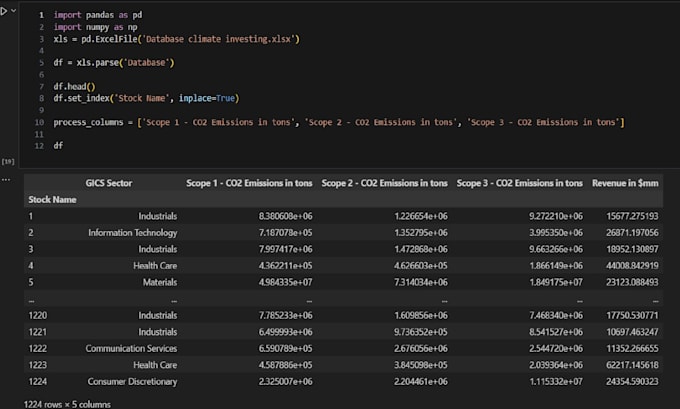680x409 pixels.
Task: Open the cell output ellipsis menu
Action: click(6, 179)
